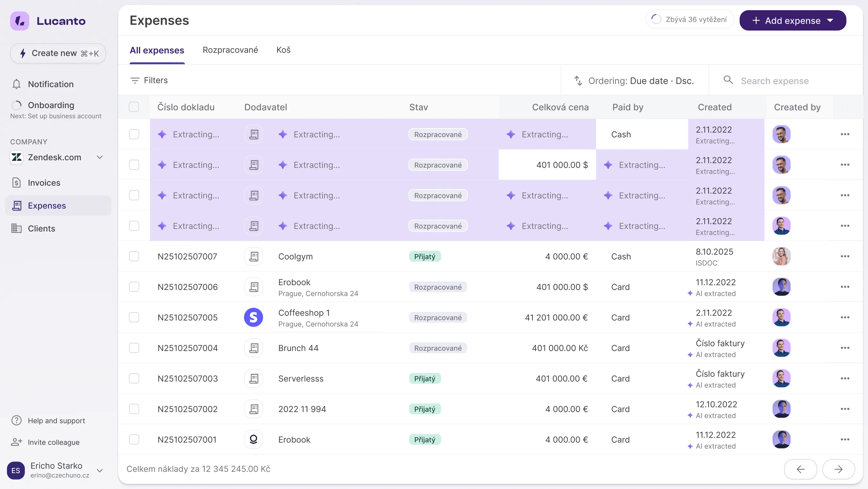Tick checkbox for Serverlesss expense row
The image size is (868, 489).
click(x=134, y=378)
